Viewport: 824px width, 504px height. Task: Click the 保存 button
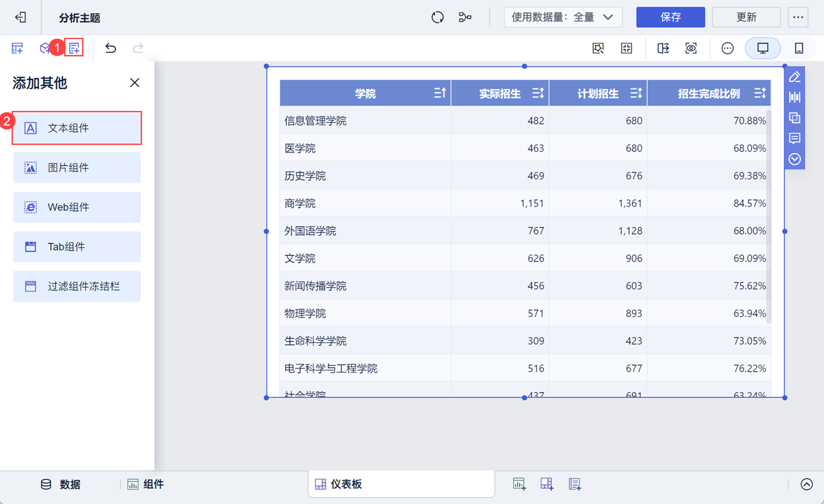point(671,17)
